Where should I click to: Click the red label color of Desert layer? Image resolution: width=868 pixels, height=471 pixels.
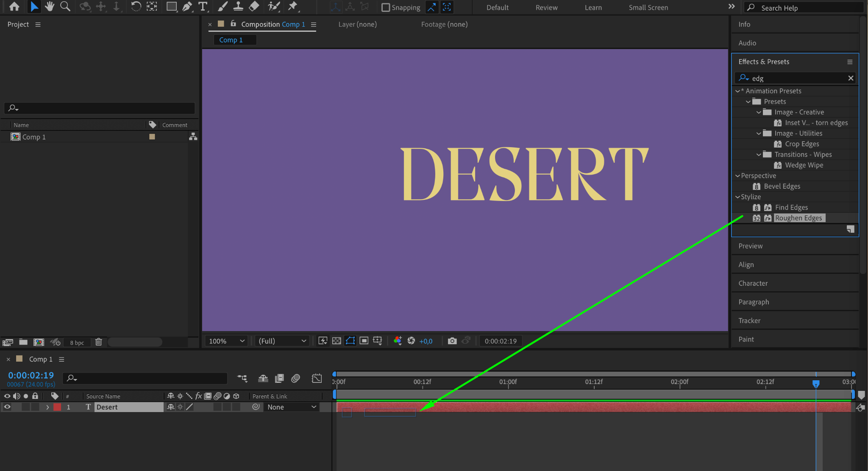(x=57, y=407)
